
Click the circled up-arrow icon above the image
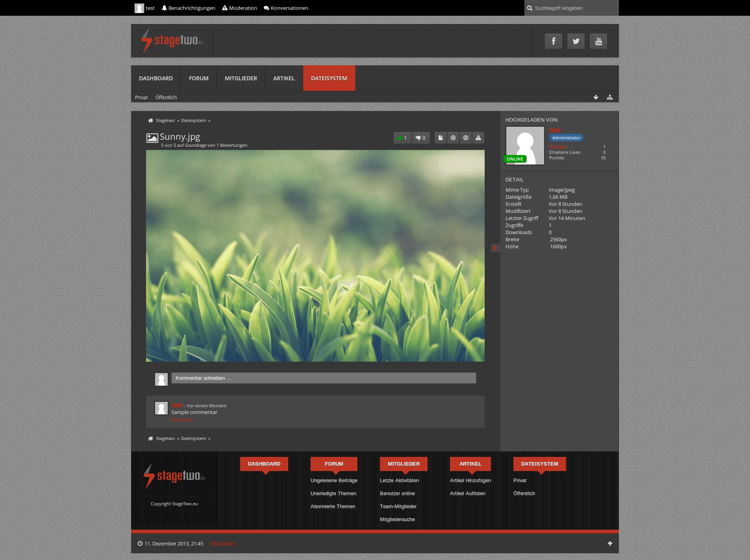(x=453, y=138)
